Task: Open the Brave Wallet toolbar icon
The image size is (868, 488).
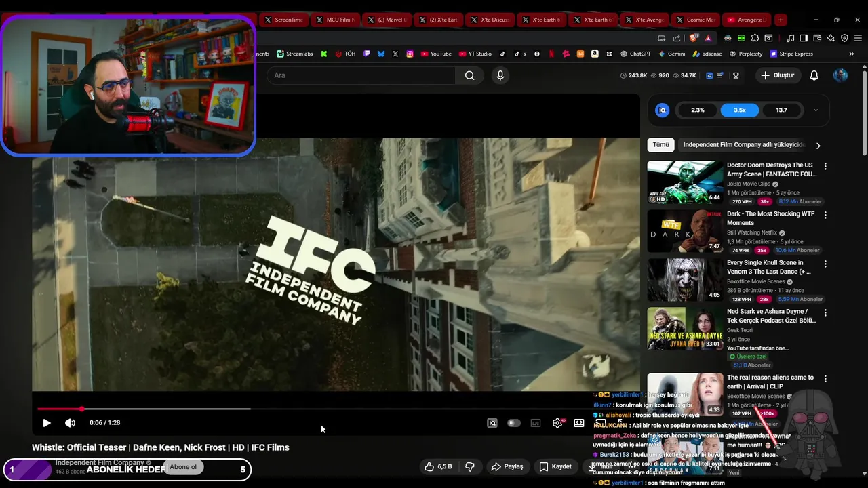Action: (817, 38)
